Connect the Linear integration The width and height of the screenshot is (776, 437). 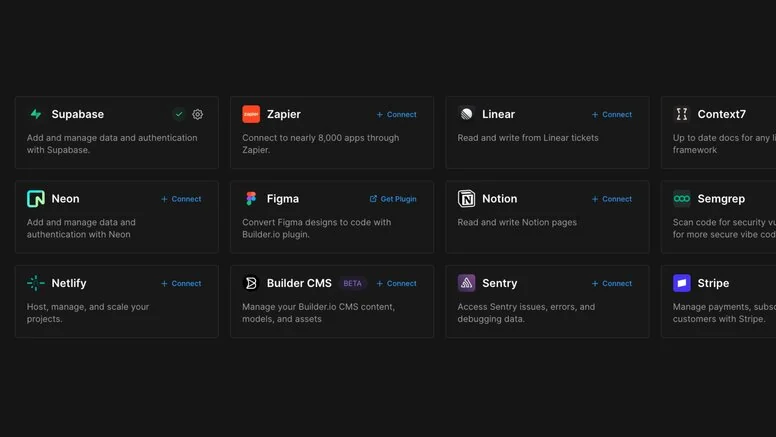click(x=612, y=114)
